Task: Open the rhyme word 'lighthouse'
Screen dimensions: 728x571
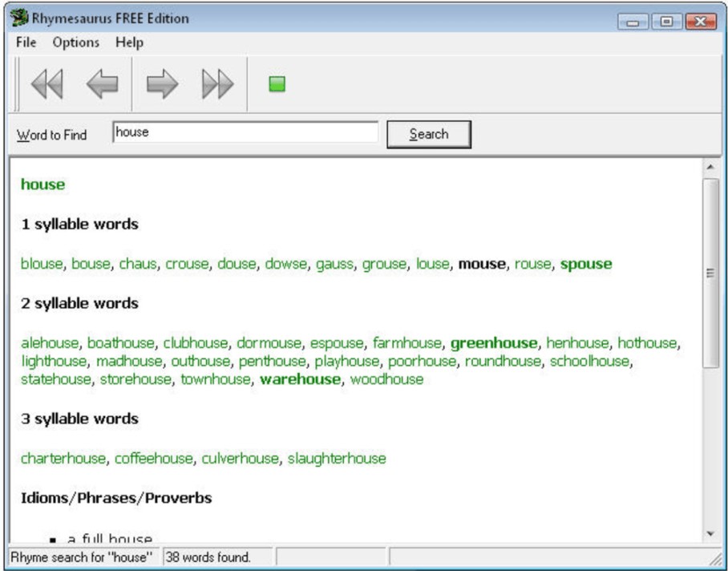Action: (54, 362)
